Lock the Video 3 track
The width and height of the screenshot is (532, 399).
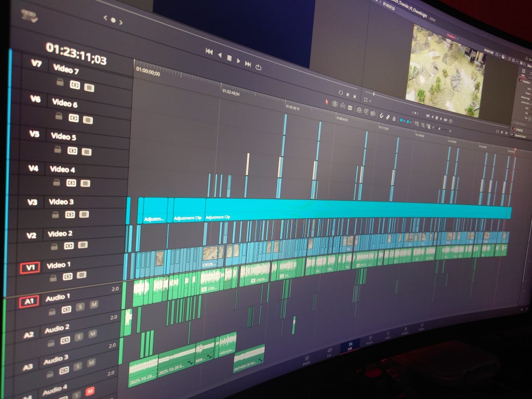click(55, 215)
